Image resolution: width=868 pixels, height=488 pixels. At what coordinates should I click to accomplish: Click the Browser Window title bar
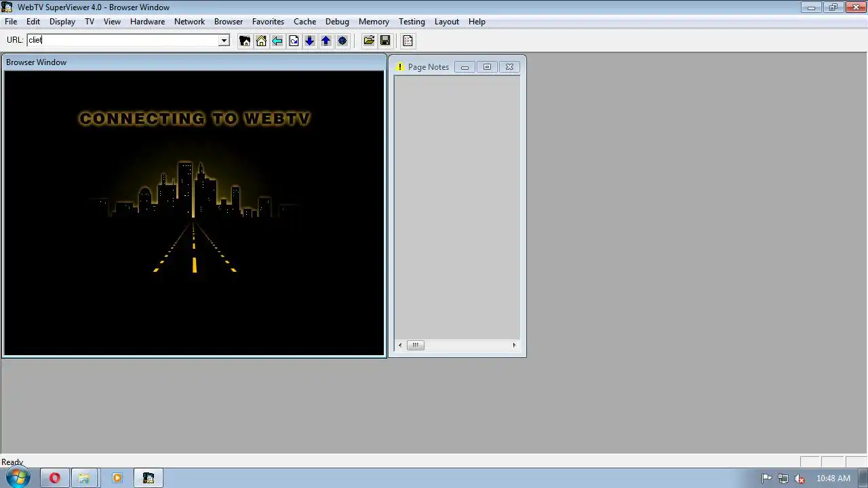tap(194, 62)
